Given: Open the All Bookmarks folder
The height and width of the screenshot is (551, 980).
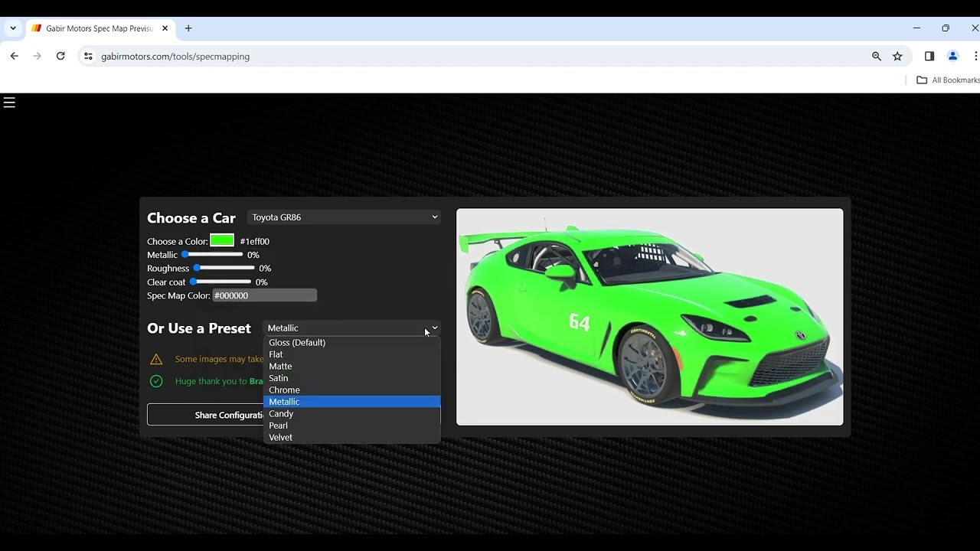Looking at the screenshot, I should [x=948, y=80].
